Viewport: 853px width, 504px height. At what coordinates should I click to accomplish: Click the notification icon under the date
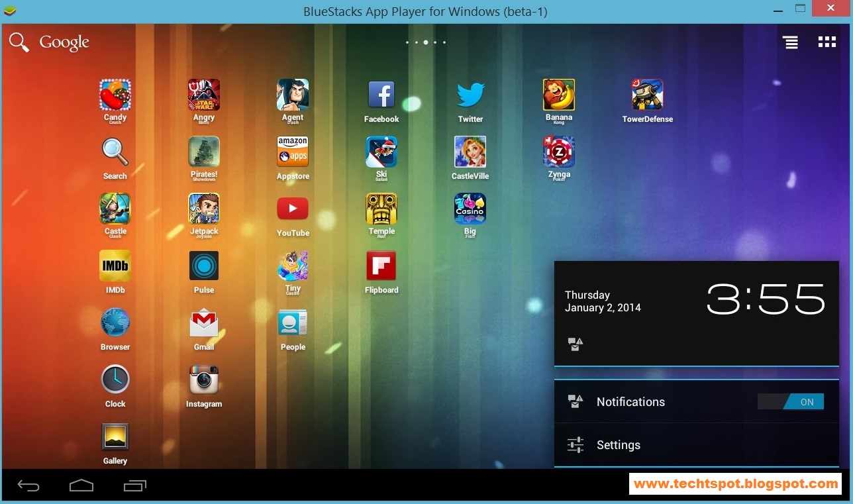tap(576, 344)
